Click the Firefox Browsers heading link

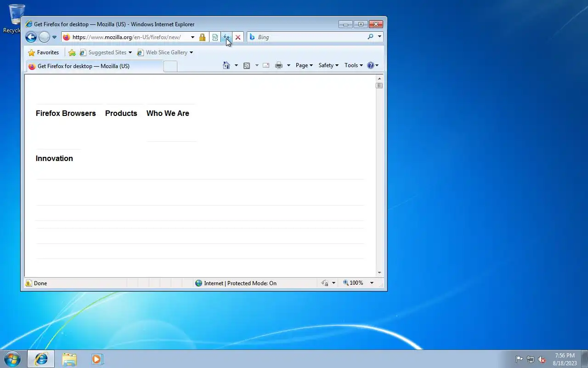(x=66, y=113)
